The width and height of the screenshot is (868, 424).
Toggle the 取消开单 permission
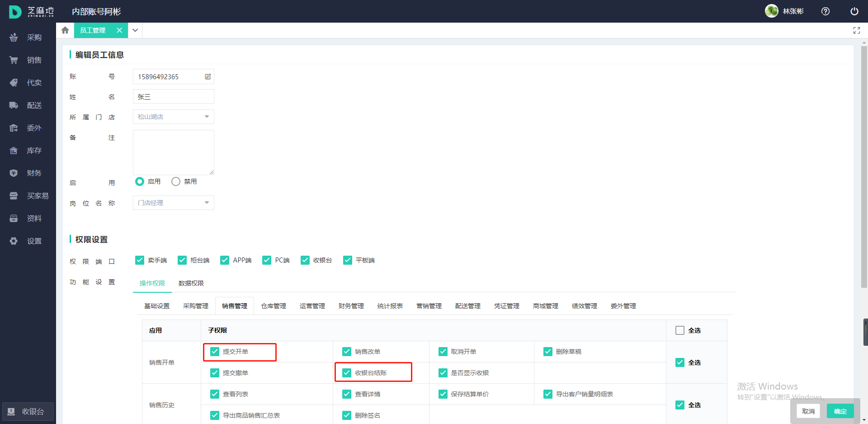pos(443,352)
